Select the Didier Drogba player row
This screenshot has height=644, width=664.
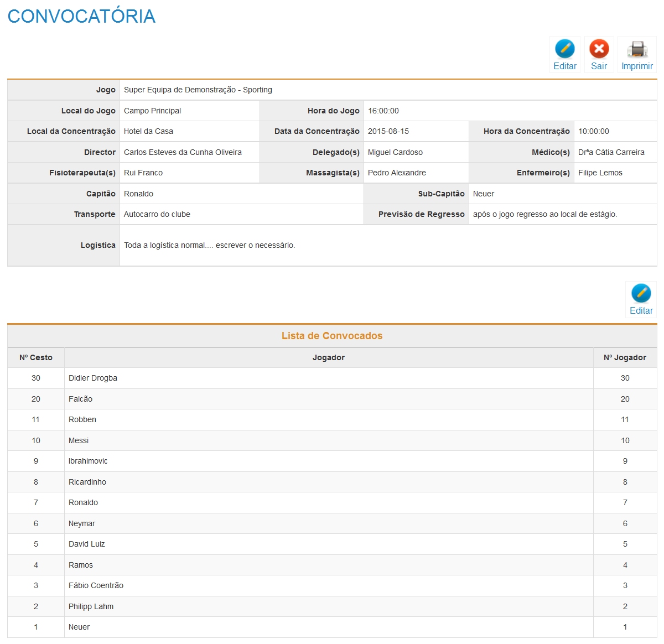click(93, 378)
